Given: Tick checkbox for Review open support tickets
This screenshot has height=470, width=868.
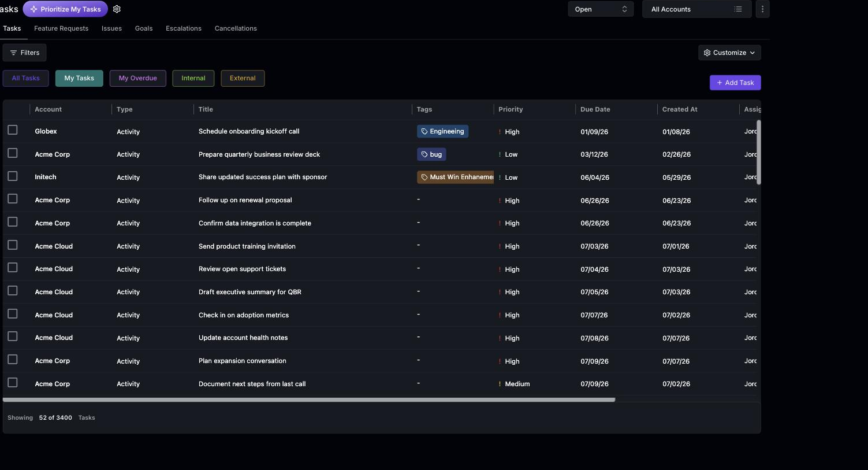Looking at the screenshot, I should tap(13, 268).
